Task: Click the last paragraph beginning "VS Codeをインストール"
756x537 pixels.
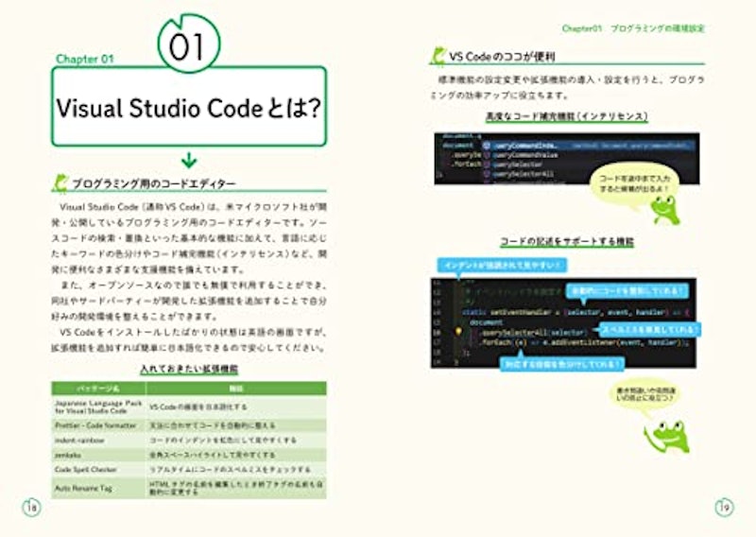Action: pyautogui.click(x=189, y=340)
